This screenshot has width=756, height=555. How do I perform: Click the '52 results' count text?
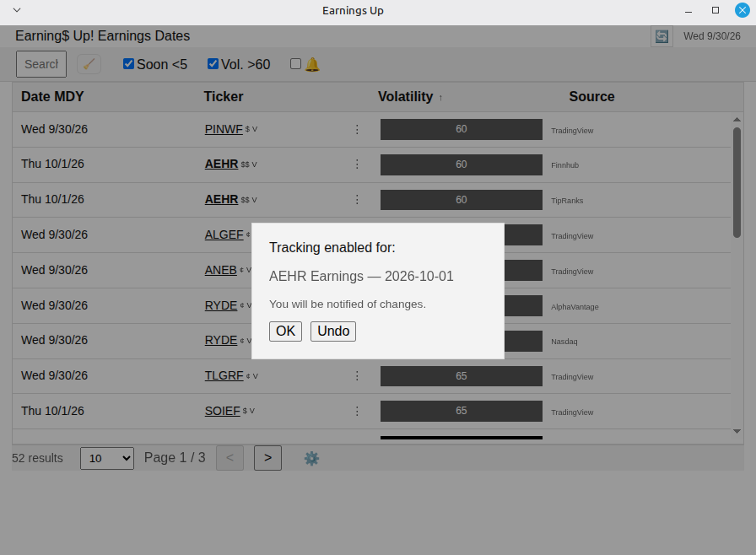[37, 458]
